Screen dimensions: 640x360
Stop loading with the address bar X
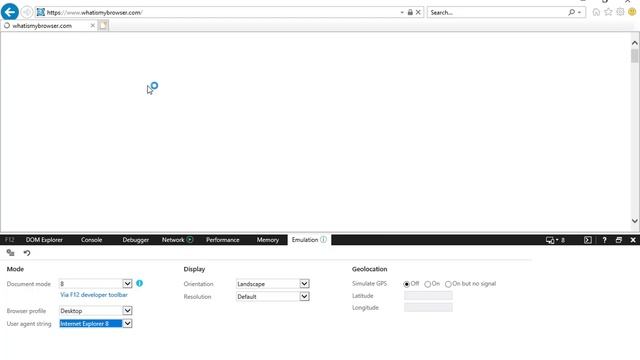click(x=418, y=12)
